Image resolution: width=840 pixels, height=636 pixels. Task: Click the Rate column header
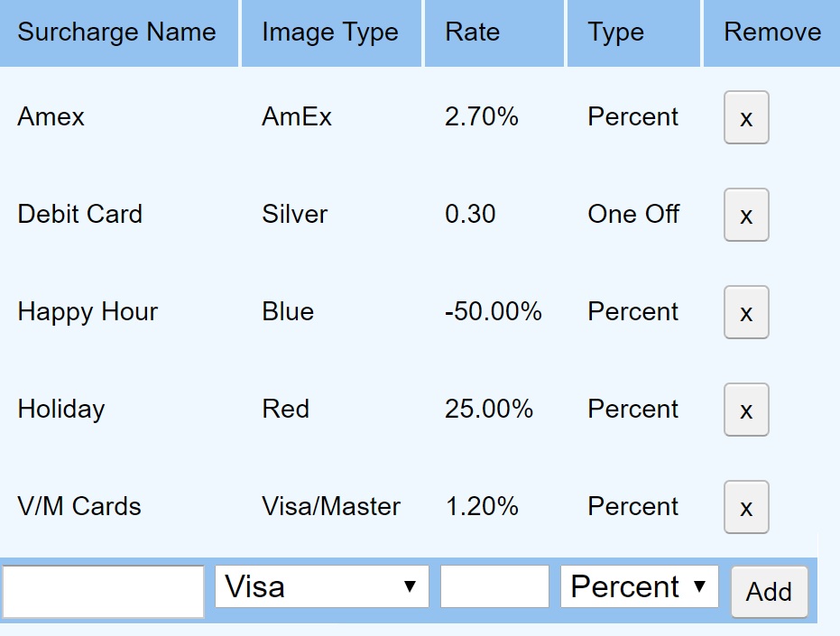[470, 32]
